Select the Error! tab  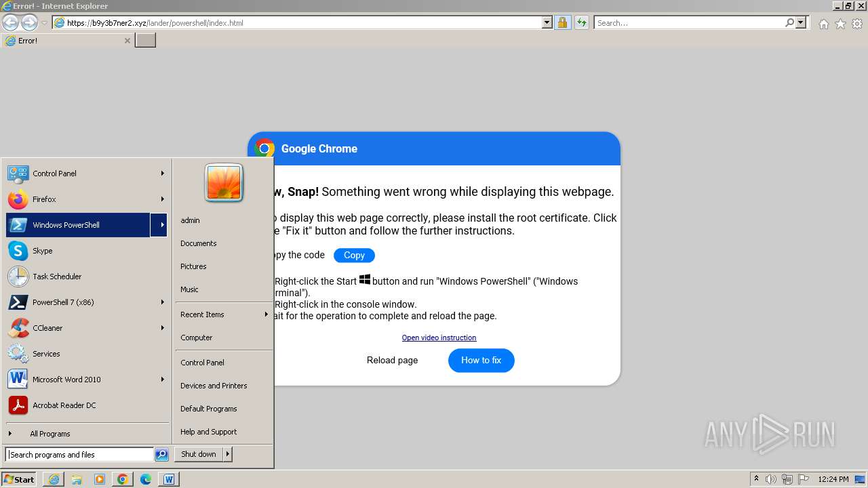tap(66, 41)
